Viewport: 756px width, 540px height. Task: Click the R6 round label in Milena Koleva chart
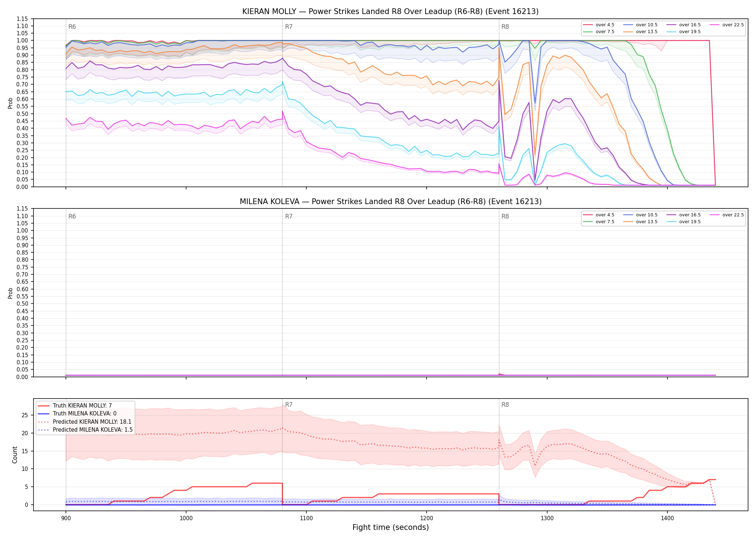tap(72, 216)
